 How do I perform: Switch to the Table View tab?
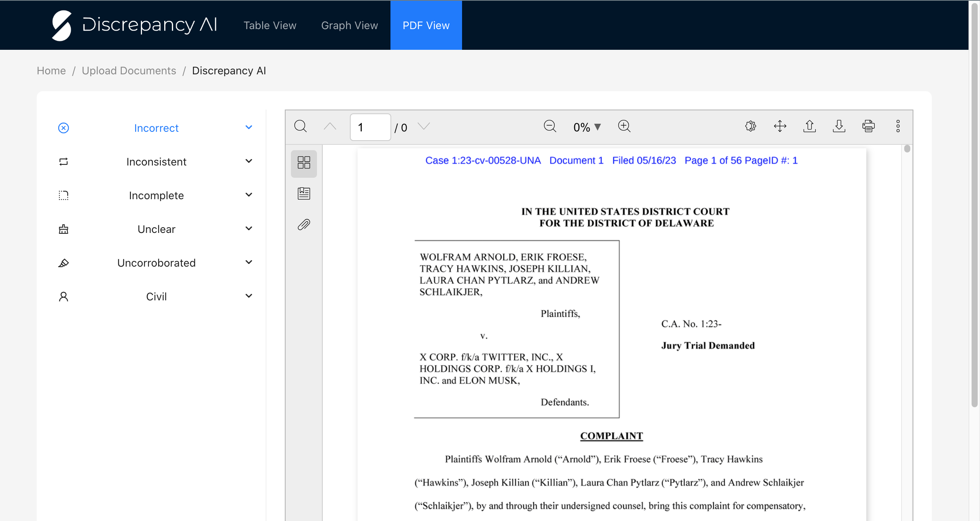point(270,25)
